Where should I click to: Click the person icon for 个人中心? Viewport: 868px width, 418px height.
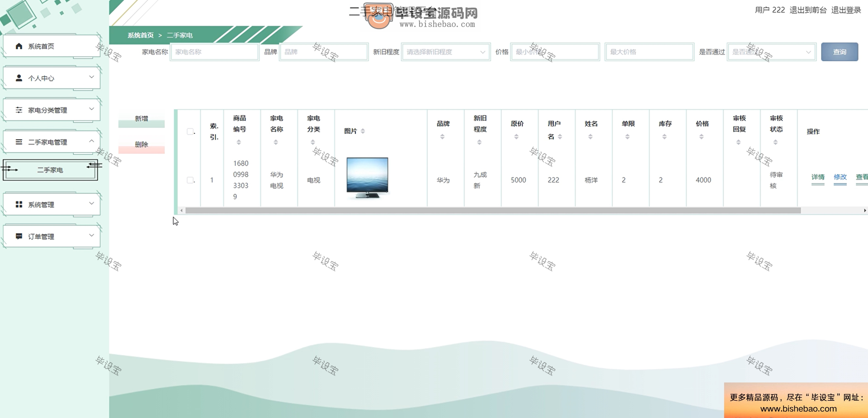[19, 78]
